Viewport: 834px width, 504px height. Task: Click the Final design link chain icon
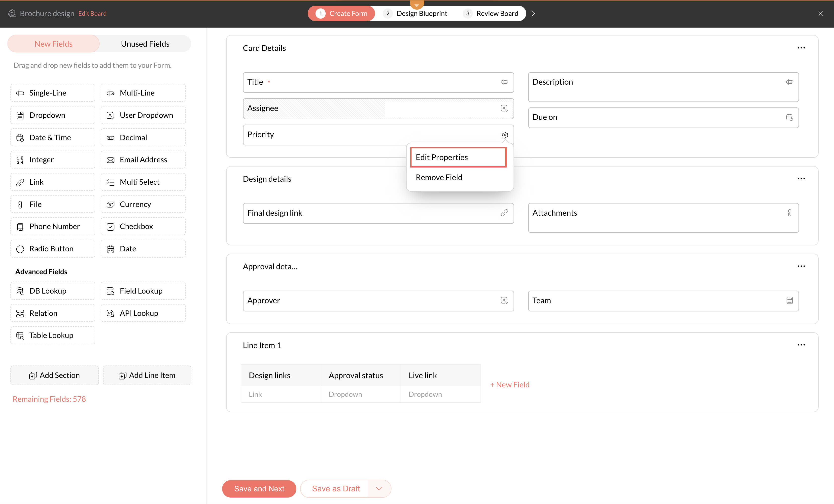tap(504, 213)
